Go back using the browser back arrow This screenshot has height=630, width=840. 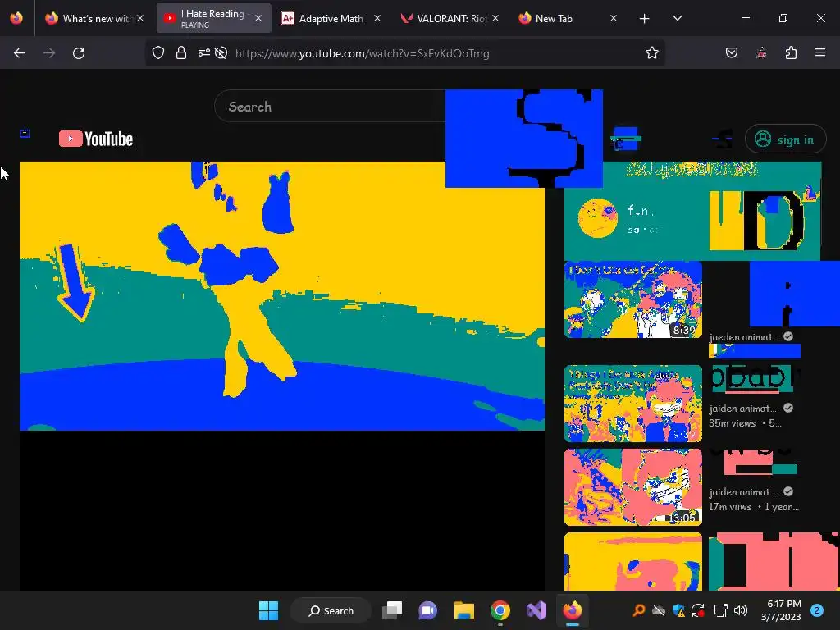click(20, 53)
